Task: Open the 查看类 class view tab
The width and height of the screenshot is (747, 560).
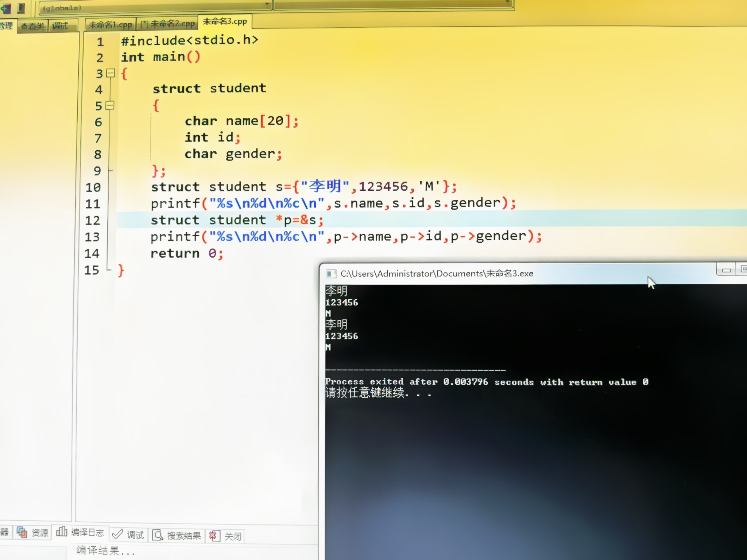Action: (x=32, y=26)
